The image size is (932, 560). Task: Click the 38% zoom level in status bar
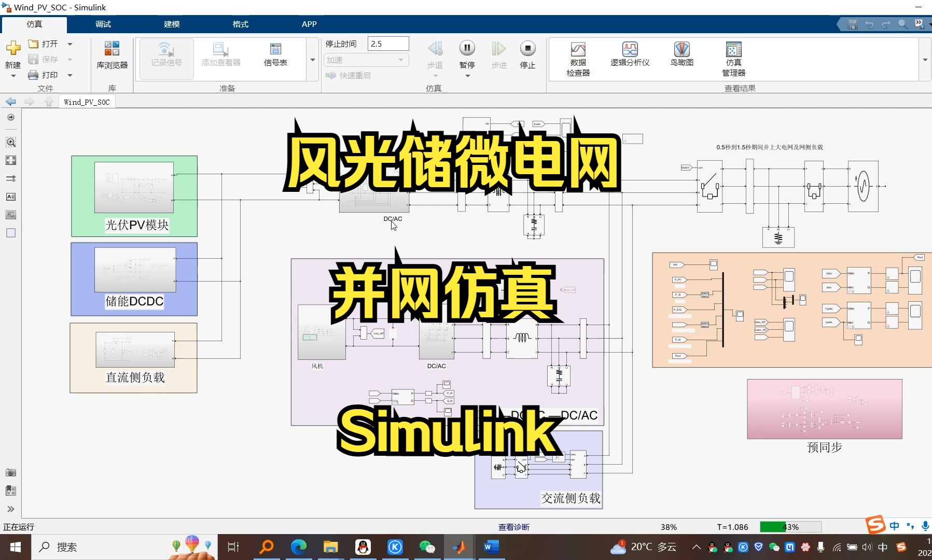pos(669,527)
